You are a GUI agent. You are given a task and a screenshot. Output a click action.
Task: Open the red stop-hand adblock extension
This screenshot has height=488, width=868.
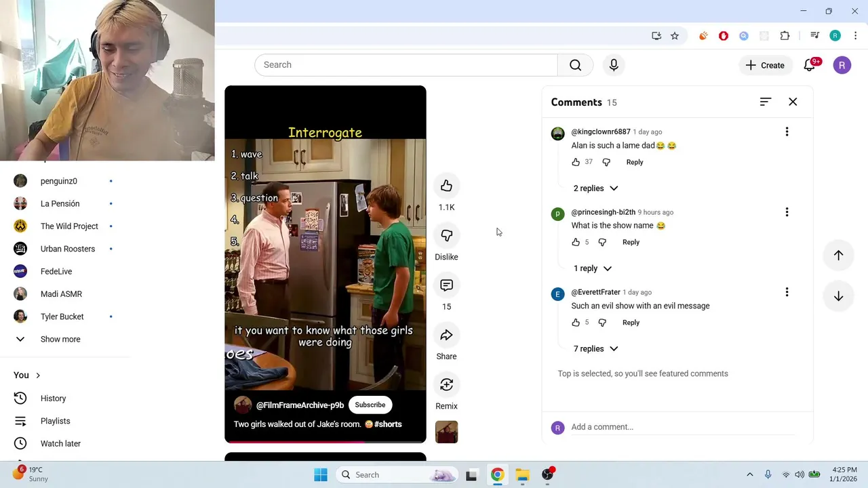tap(724, 36)
